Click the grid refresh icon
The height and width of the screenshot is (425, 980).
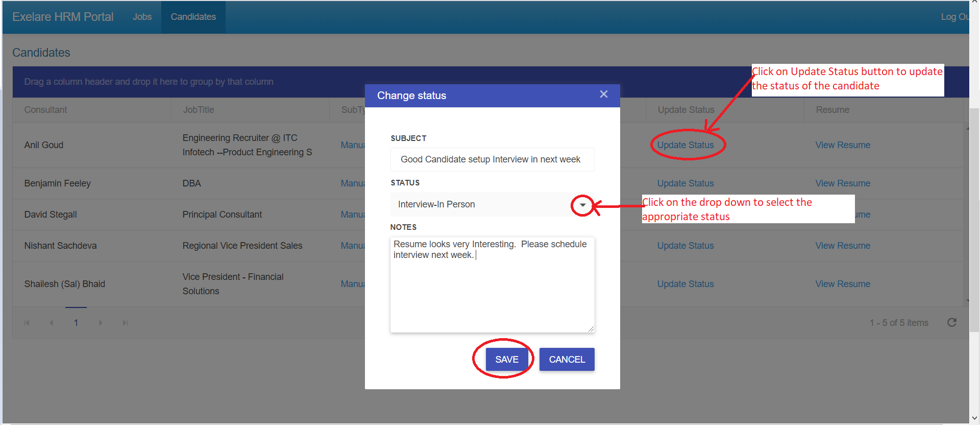pos(952,323)
